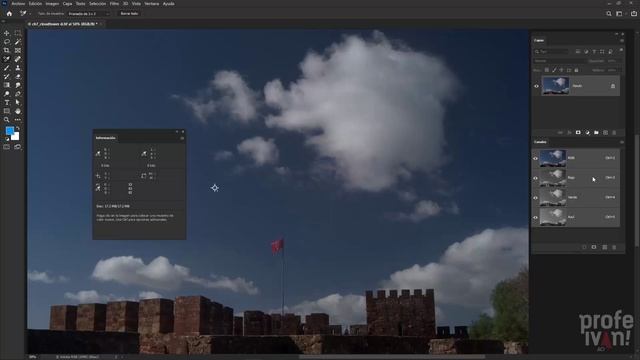
Task: Toggle visibility of the Azul channel
Action: [536, 217]
